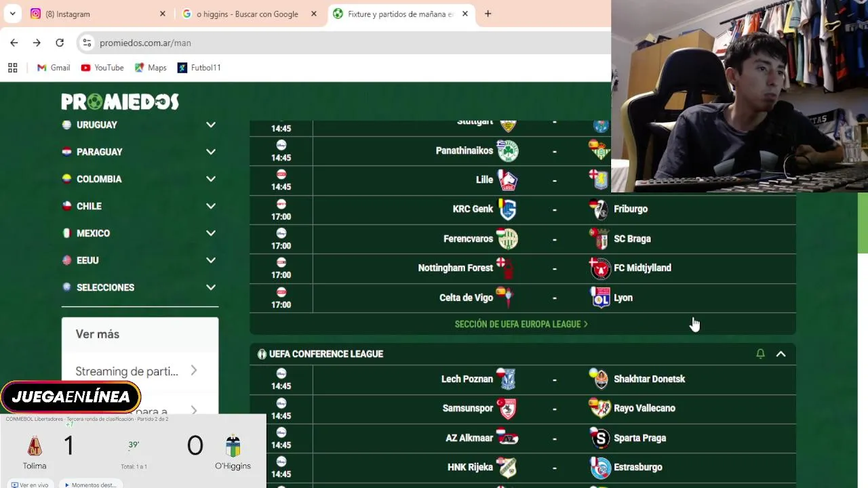Click the Lech Poznan club crest
Viewport: 868px width, 488px height.
[506, 379]
